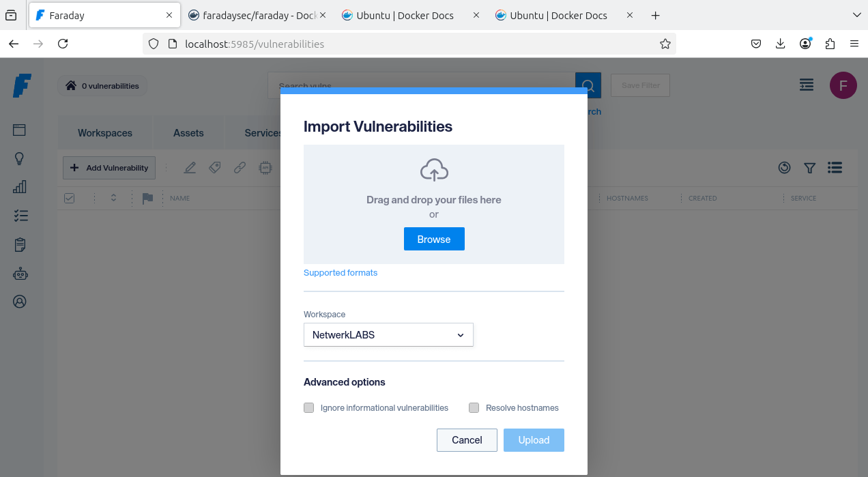Open the Analytics bar chart icon in sidebar

pos(20,186)
